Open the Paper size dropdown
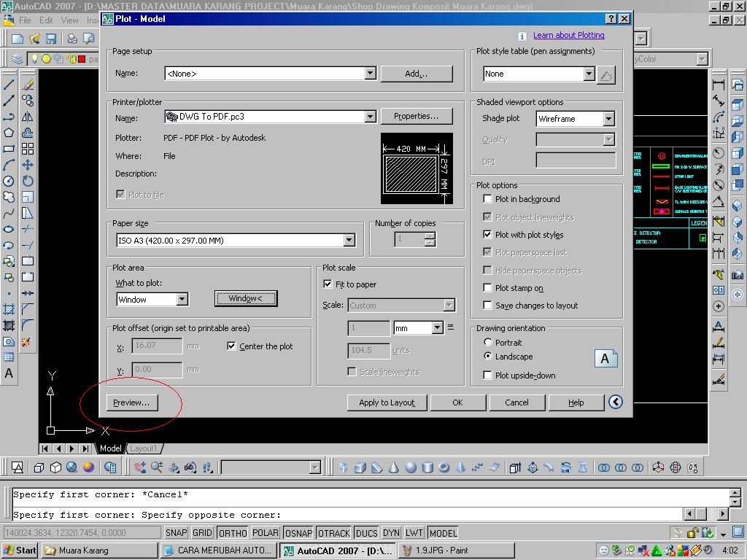This screenshot has width=747, height=560. (x=349, y=240)
